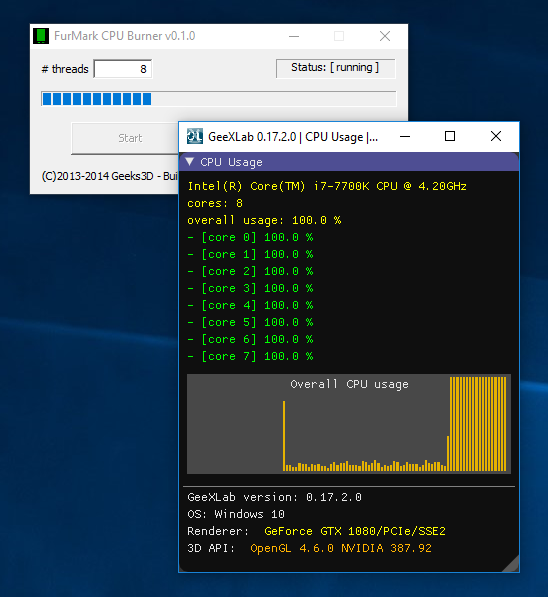Close the FurMark CPU Burner window
The image size is (548, 597).
click(x=385, y=36)
